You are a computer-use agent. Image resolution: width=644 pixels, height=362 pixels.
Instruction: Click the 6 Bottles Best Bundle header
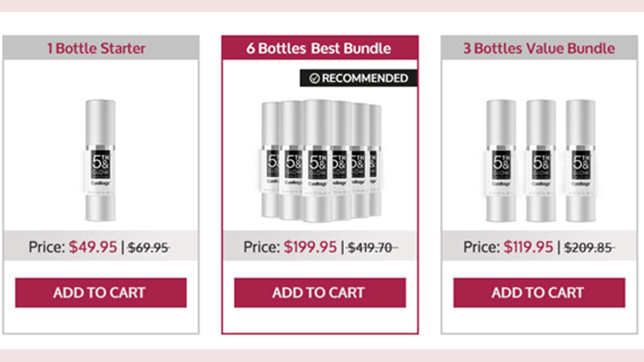pos(319,48)
